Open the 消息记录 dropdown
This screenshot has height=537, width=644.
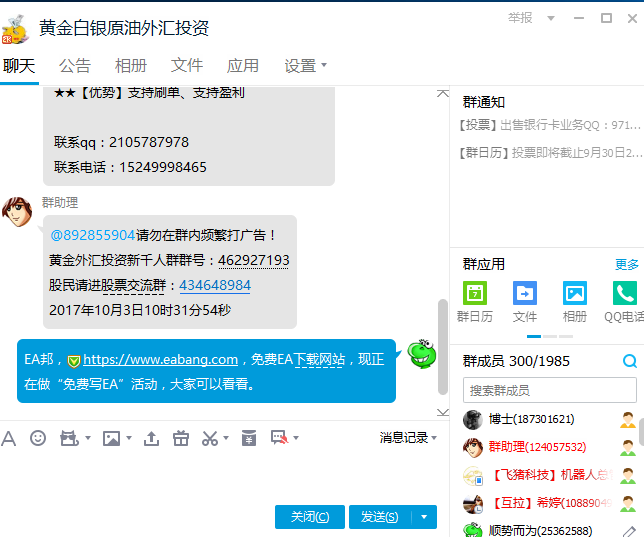coord(408,438)
